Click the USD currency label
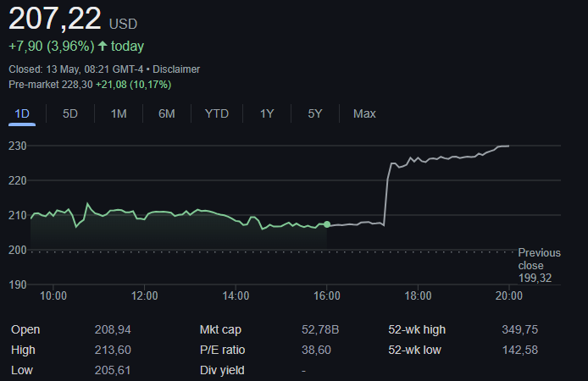Viewport: 588px width, 381px height. point(123,24)
